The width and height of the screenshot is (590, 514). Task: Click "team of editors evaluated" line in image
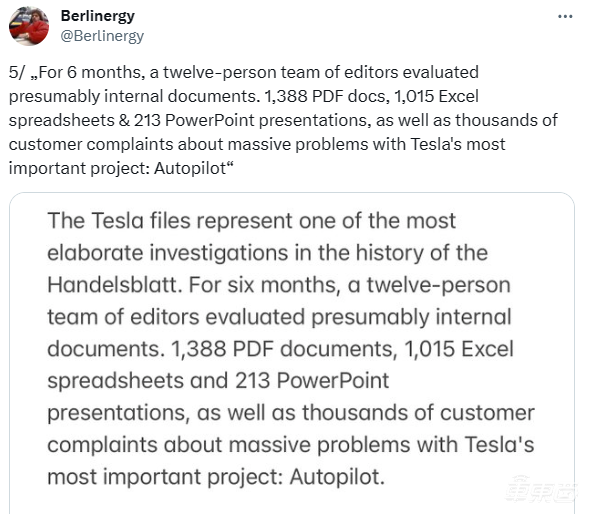point(176,317)
